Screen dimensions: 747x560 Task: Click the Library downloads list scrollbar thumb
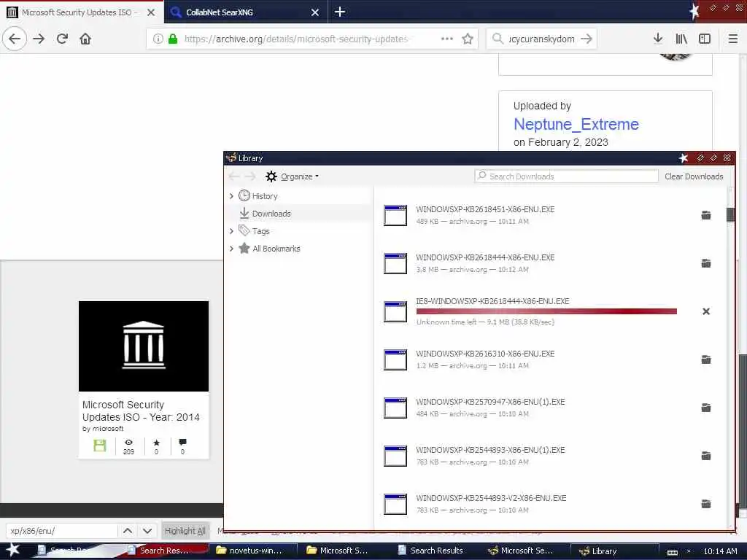click(730, 214)
